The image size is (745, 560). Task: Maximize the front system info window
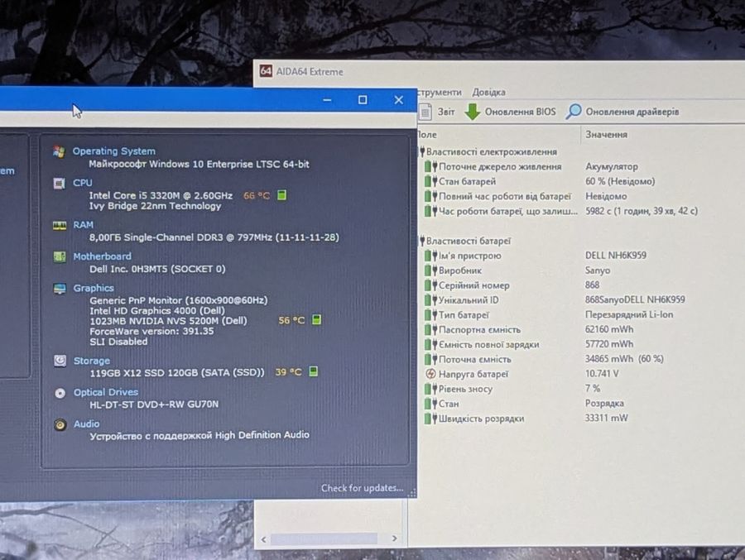coord(363,100)
